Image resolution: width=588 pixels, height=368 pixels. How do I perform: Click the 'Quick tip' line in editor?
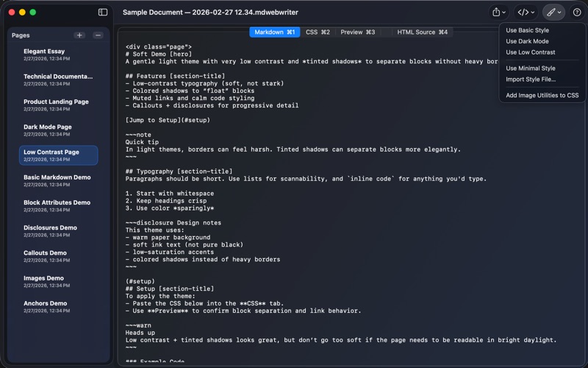pyautogui.click(x=142, y=142)
